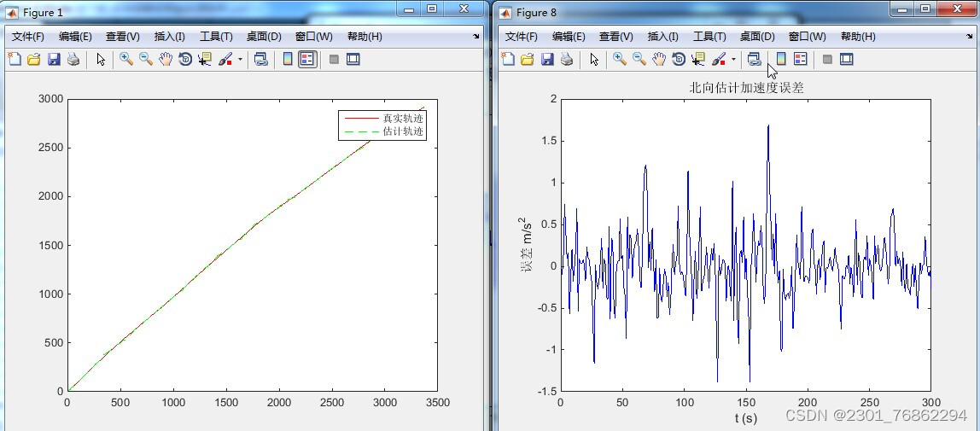Image resolution: width=980 pixels, height=431 pixels.
Task: Select 估计轨迹 legend entry in Figure 1
Action: 383,131
